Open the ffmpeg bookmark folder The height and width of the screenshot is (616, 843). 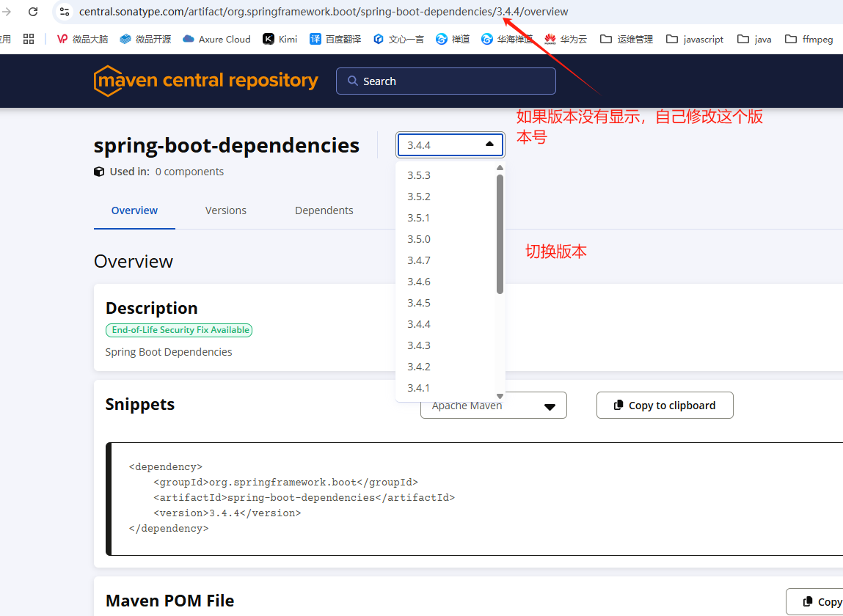(809, 39)
